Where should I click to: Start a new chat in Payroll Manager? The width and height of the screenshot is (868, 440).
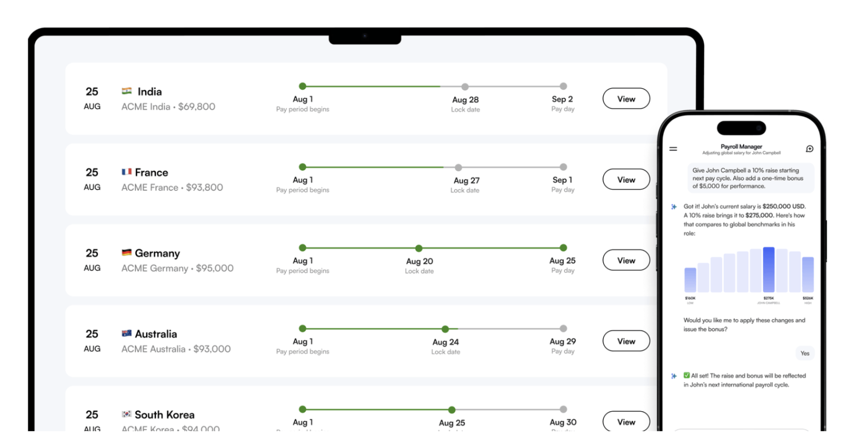(810, 149)
